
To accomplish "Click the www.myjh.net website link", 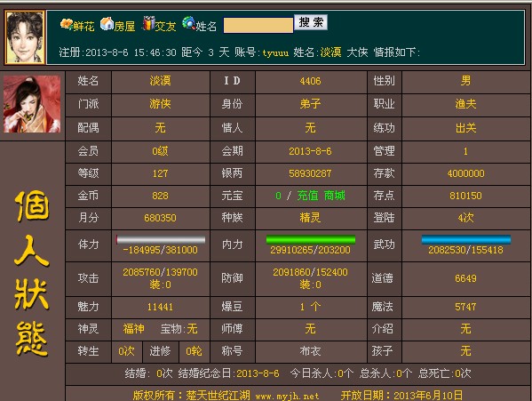I will [287, 396].
